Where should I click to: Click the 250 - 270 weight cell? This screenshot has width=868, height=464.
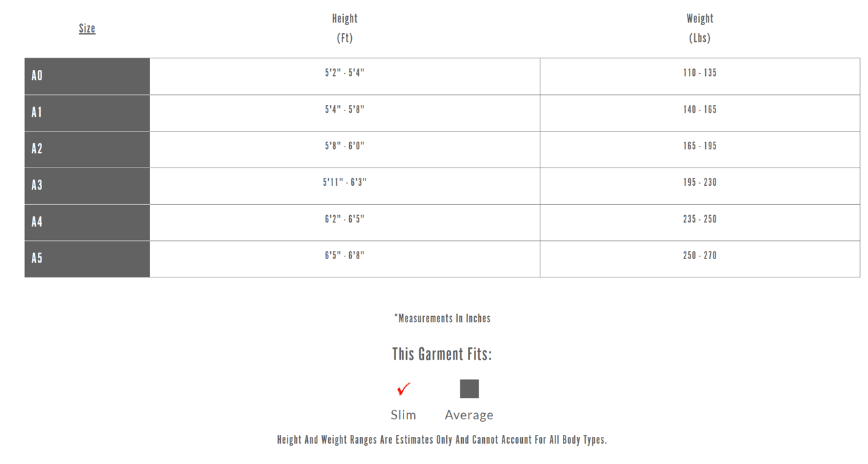pos(700,256)
